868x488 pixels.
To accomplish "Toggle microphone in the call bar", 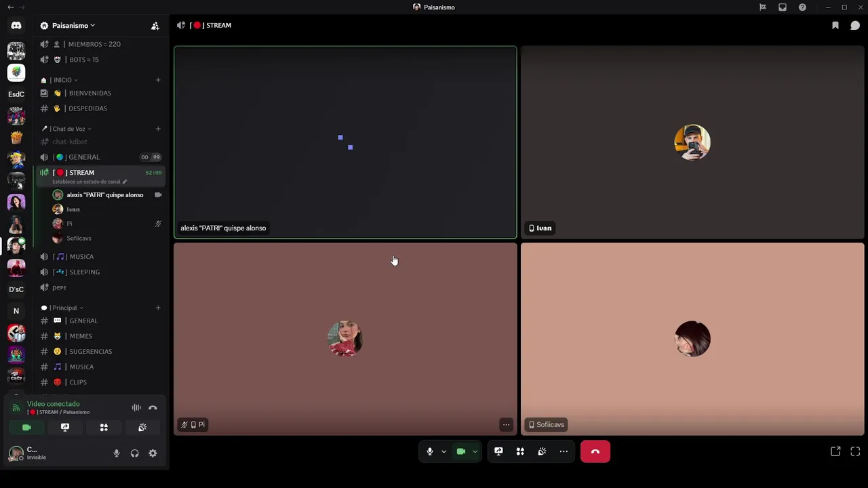I will [430, 451].
